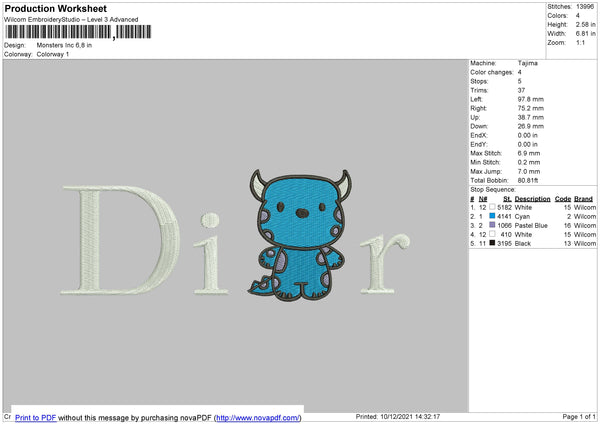Click the Stitches value 13996
Image resolution: width=600 pixels, height=424 pixels.
(x=585, y=7)
